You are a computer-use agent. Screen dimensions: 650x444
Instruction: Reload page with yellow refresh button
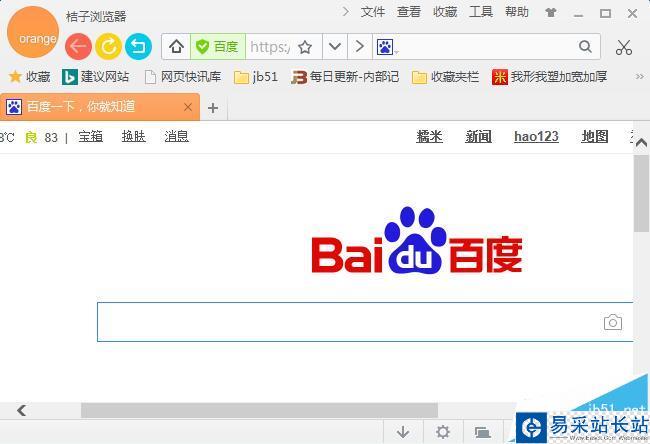[x=108, y=46]
